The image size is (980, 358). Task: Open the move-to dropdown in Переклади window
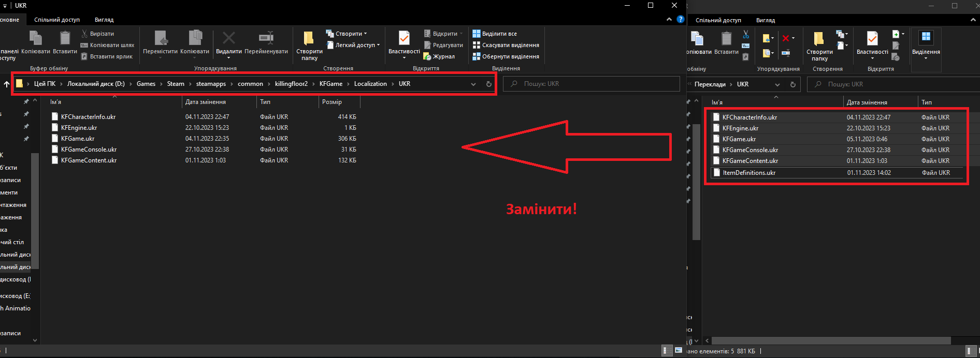pos(768,38)
